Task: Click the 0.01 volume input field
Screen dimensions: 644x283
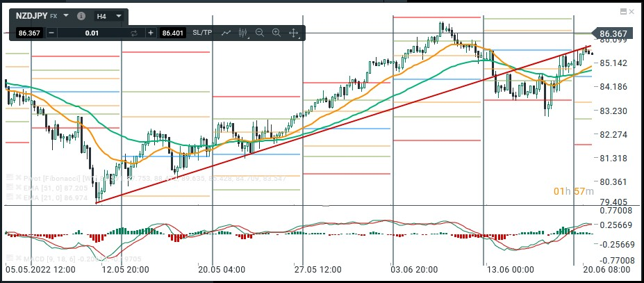Action: point(92,33)
